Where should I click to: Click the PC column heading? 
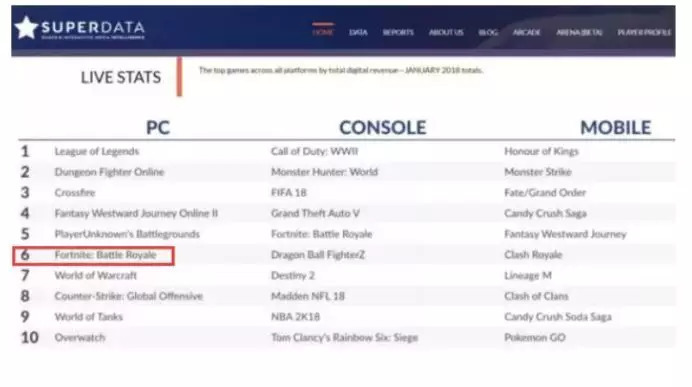[158, 128]
